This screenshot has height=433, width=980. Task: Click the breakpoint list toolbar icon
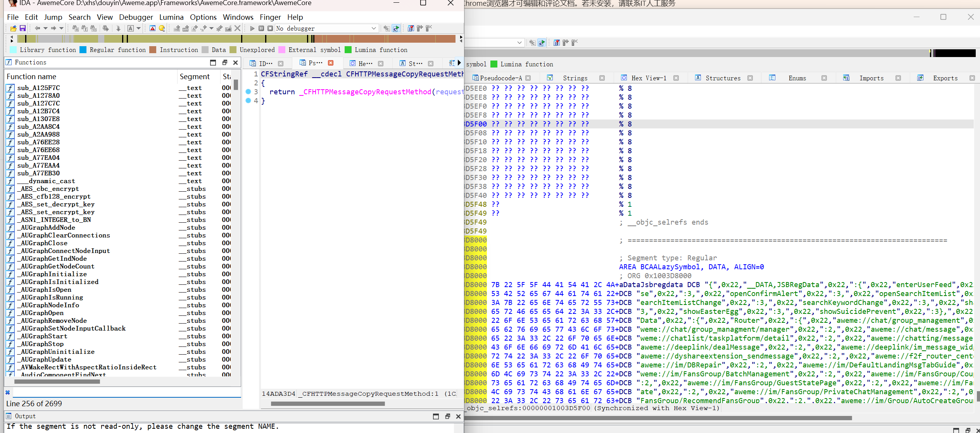[411, 28]
